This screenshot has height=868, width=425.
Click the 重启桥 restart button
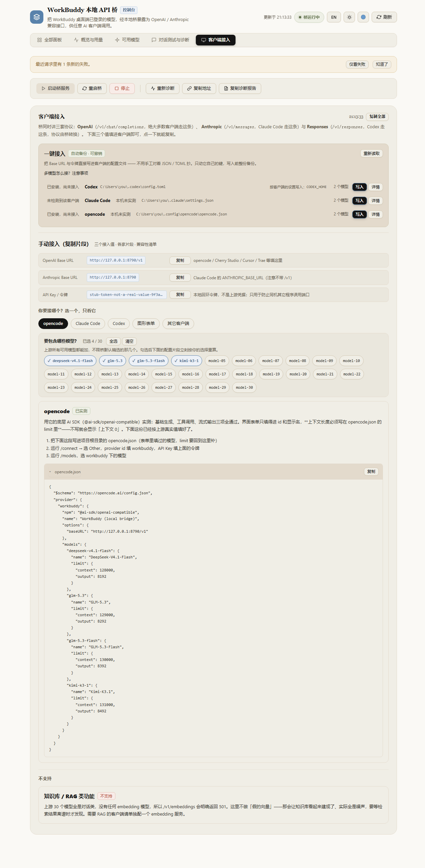click(x=92, y=89)
